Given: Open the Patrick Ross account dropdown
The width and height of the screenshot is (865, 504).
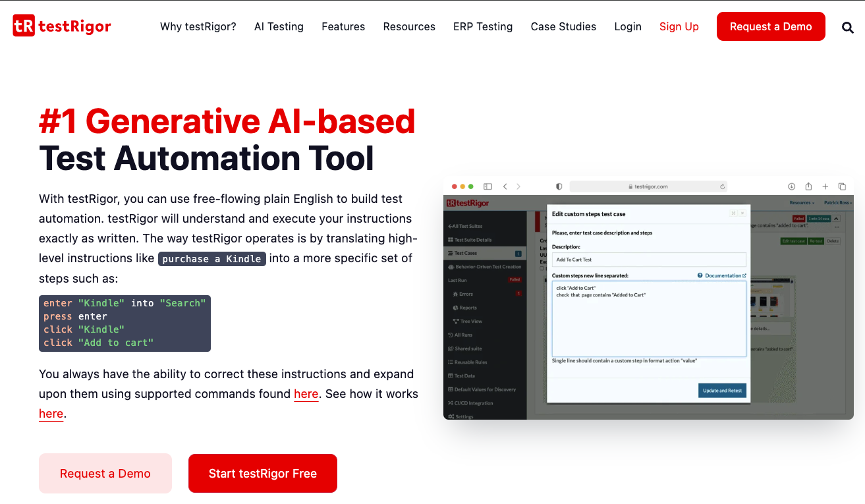Looking at the screenshot, I should click(837, 203).
